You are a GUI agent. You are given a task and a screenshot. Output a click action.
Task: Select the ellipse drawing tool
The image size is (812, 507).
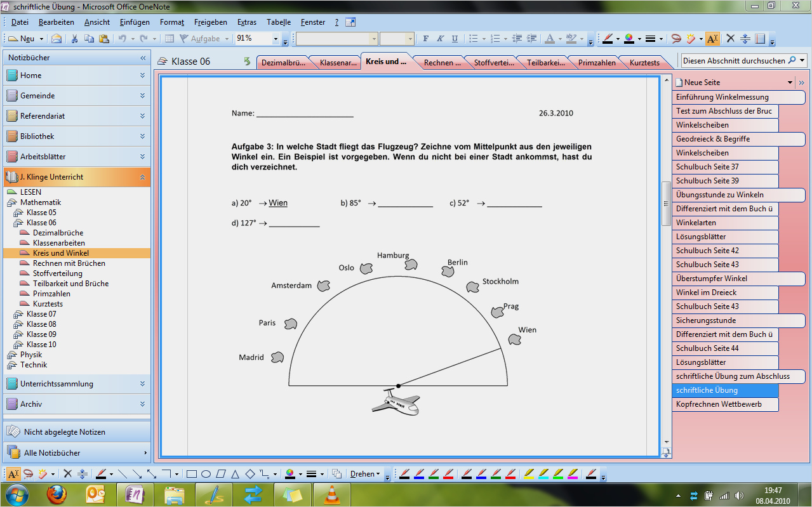click(206, 473)
